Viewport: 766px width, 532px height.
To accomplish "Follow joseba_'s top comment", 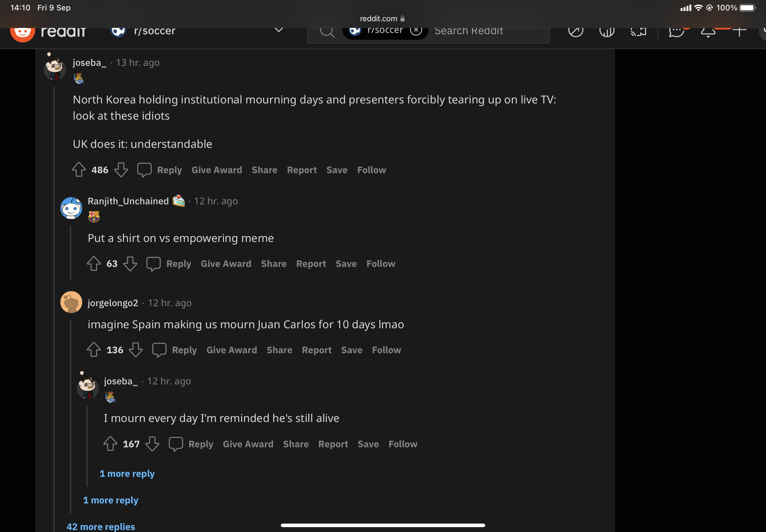I will [x=372, y=170].
